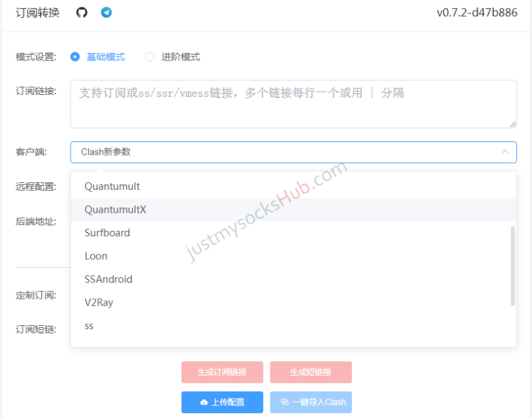
Task: Open the GitHub repository icon
Action: click(82, 12)
